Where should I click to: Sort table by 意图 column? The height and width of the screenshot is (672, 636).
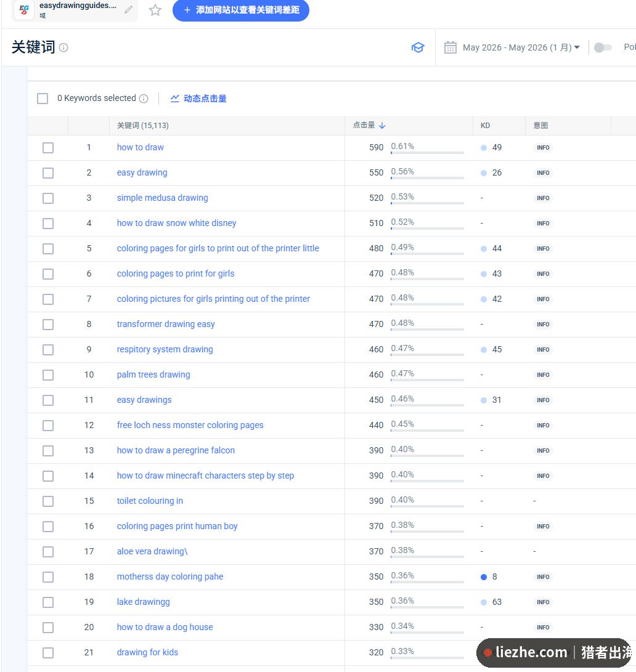540,126
